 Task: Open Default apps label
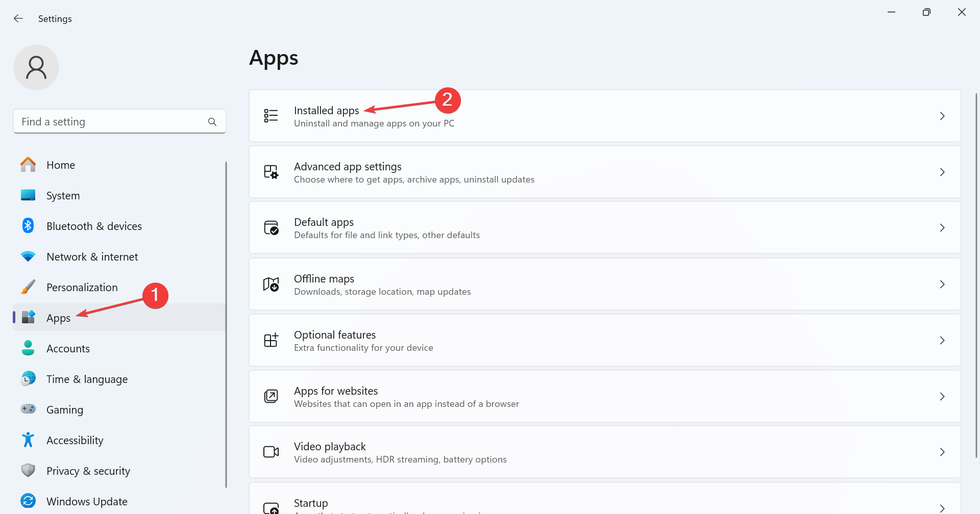tap(324, 222)
